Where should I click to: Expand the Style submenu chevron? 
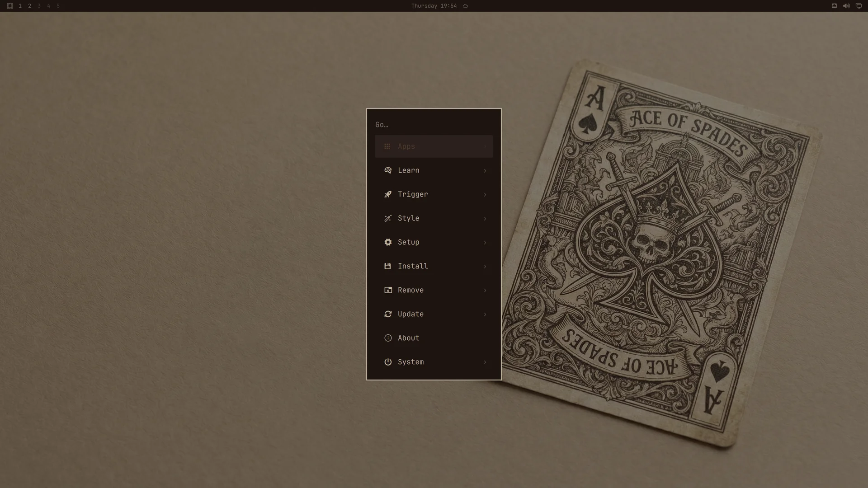[485, 219]
